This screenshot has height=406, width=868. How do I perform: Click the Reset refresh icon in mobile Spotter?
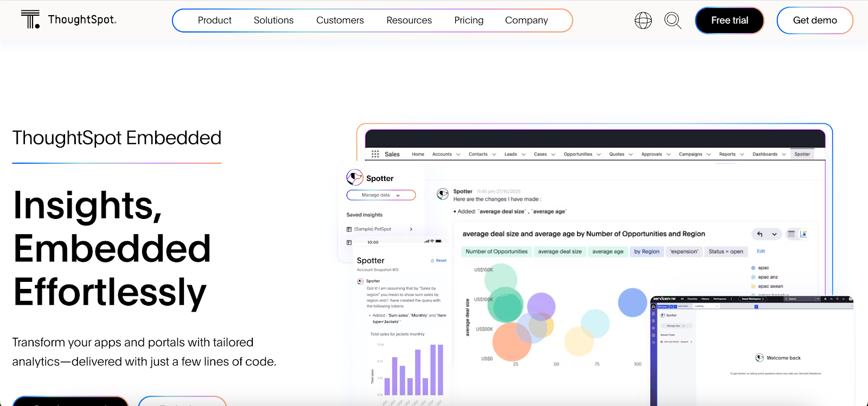[432, 261]
